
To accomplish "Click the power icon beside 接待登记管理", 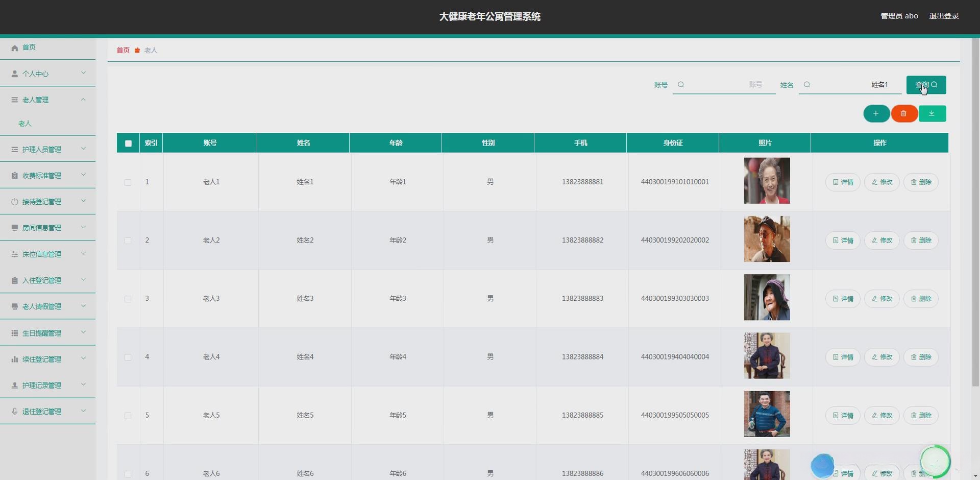I will point(15,202).
